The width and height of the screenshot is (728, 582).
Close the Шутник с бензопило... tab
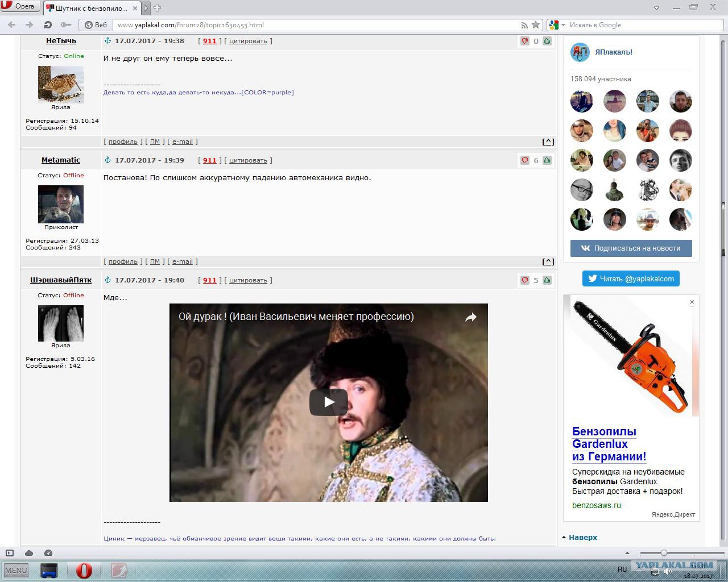[x=135, y=8]
